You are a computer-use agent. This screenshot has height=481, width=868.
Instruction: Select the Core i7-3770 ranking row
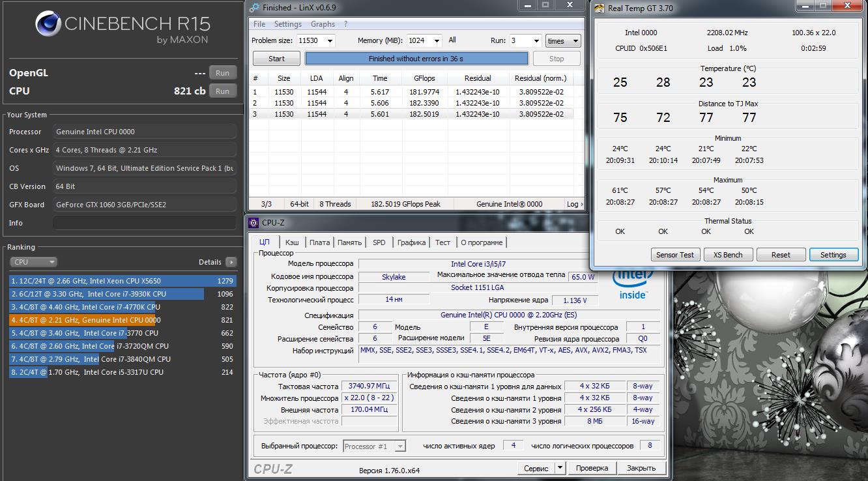pos(123,333)
